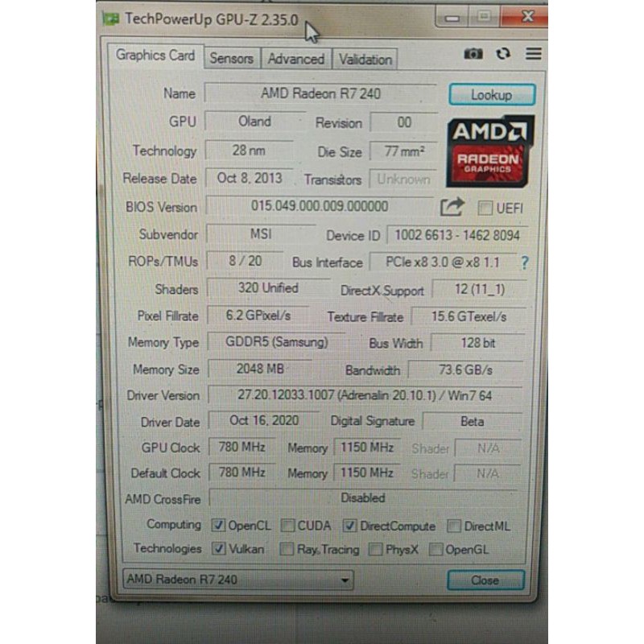Click the Driver Version field
The image size is (644, 644).
point(365,395)
